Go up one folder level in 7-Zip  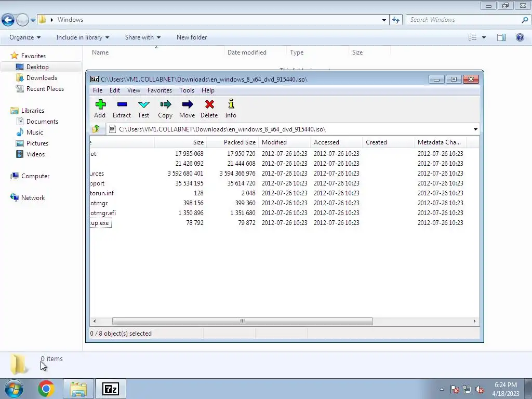coord(96,129)
